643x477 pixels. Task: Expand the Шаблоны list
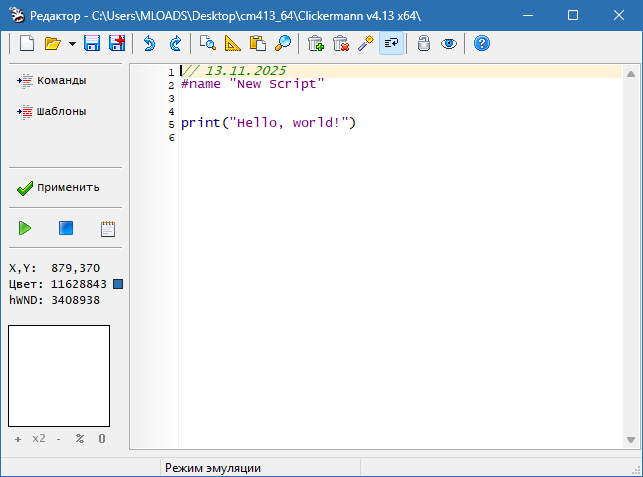pyautogui.click(x=53, y=111)
